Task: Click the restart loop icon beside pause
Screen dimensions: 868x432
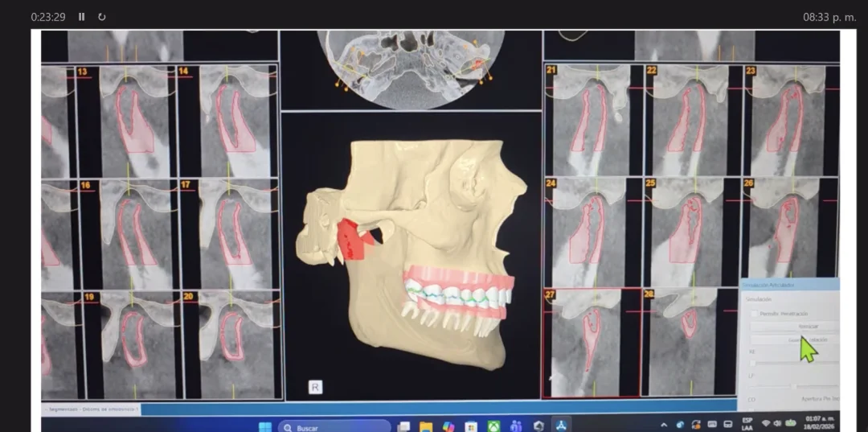Action: (102, 17)
